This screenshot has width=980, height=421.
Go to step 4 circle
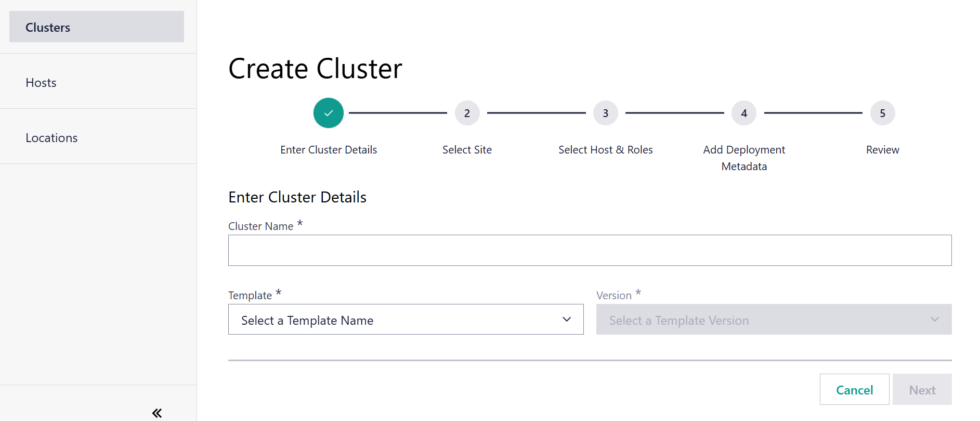coord(744,113)
